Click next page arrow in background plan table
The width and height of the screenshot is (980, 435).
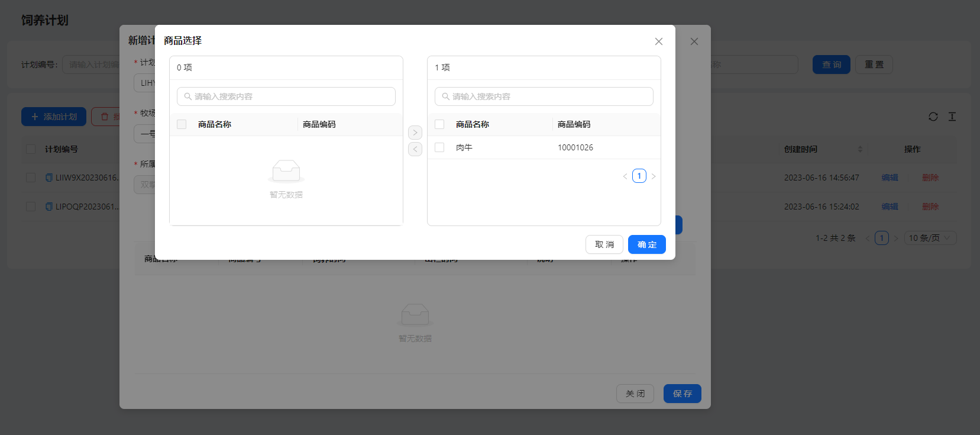[x=896, y=239]
